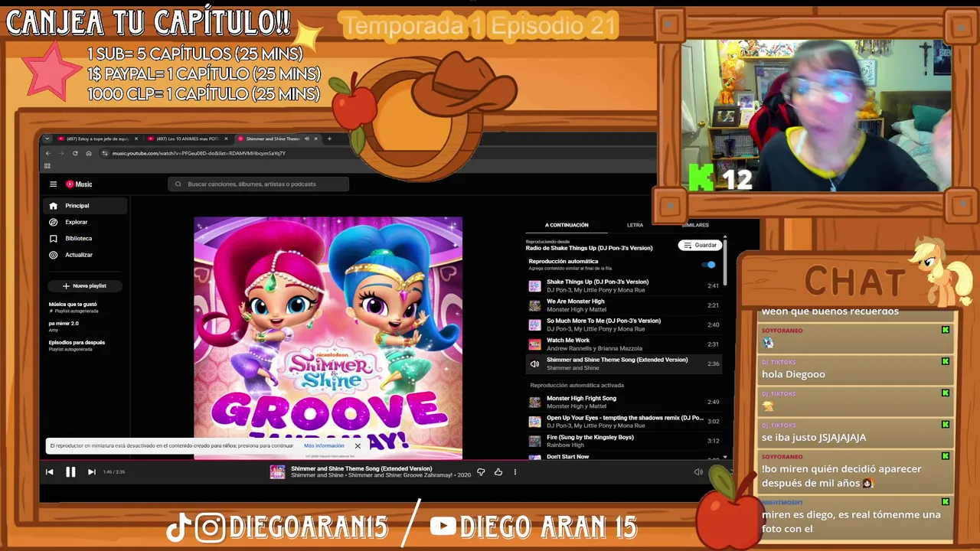Reload the page in the browser
This screenshot has height=551, width=980.
[75, 153]
